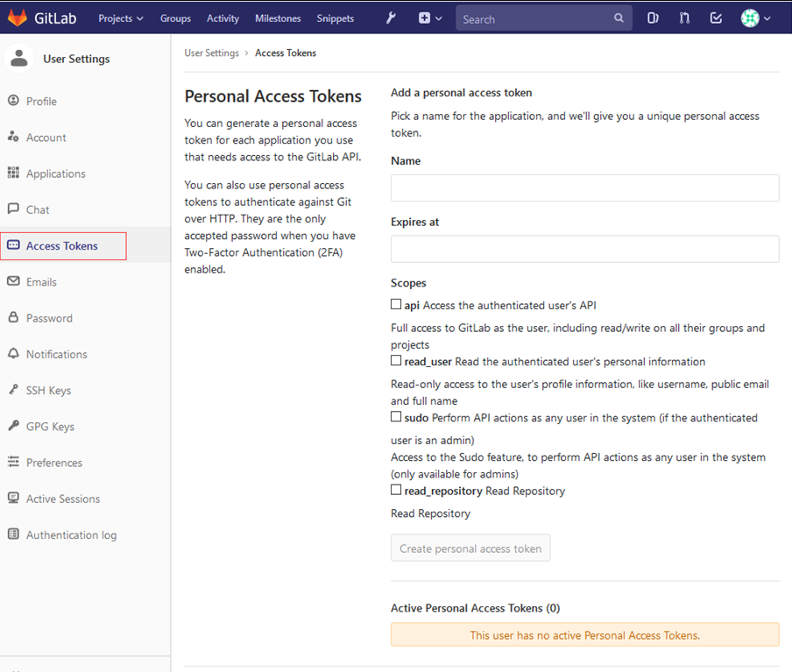
Task: Expand the Projects dropdown menu
Action: [121, 18]
